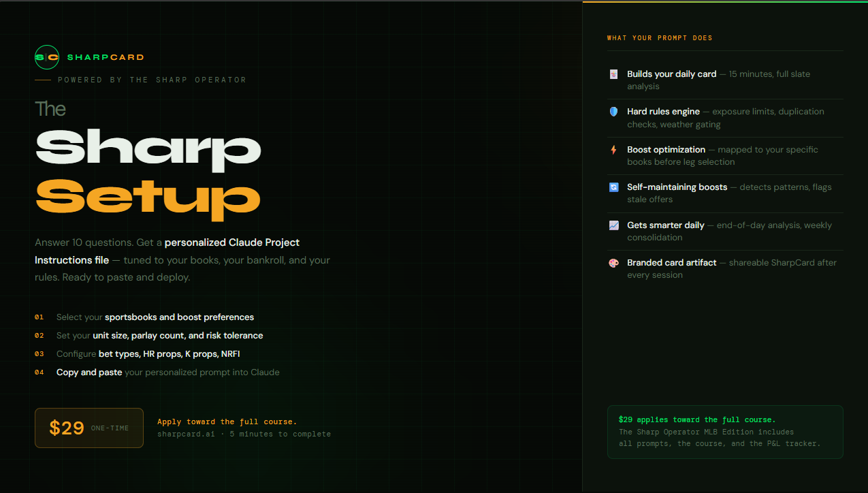
Task: Click the SC SharpCard logo icon
Action: point(47,57)
